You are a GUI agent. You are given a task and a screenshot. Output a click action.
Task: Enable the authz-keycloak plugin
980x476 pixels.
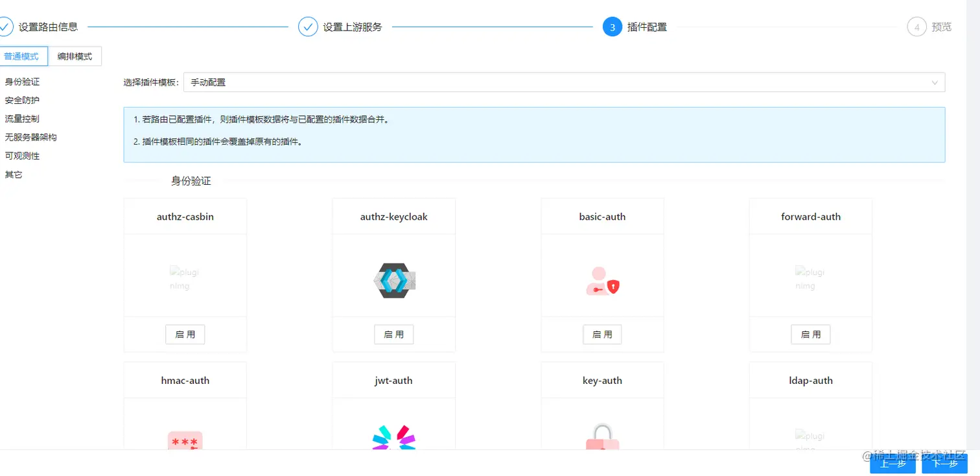(394, 335)
